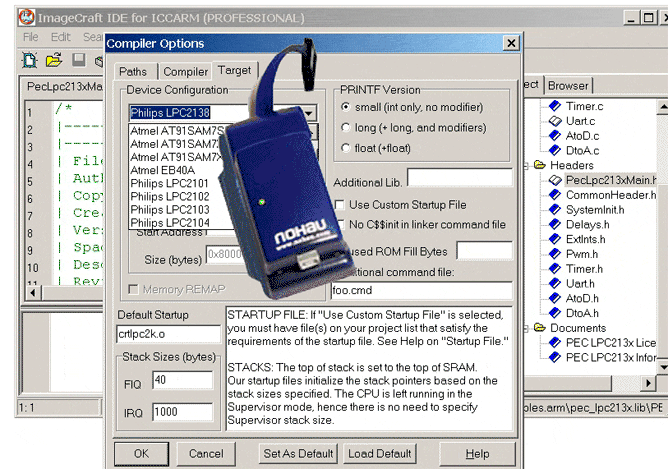Viewport: 668px width, 469px height.
Task: Click the foo.cmd command file field
Action: pyautogui.click(x=421, y=291)
